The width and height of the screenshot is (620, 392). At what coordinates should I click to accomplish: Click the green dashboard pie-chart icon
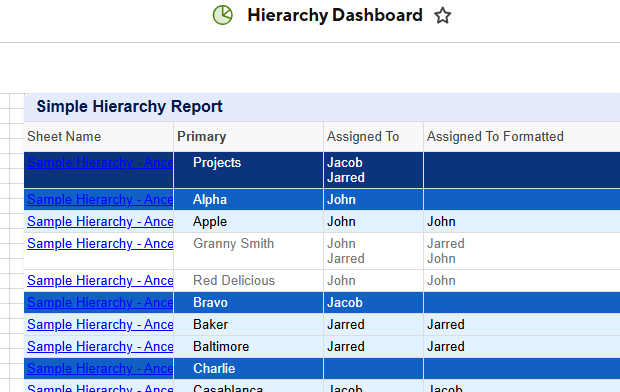(223, 15)
